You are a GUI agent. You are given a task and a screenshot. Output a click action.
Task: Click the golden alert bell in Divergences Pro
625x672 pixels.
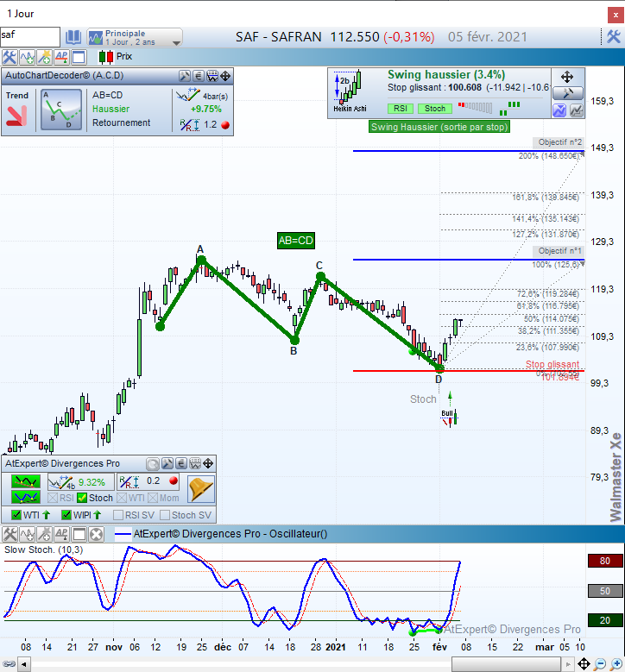click(x=201, y=489)
